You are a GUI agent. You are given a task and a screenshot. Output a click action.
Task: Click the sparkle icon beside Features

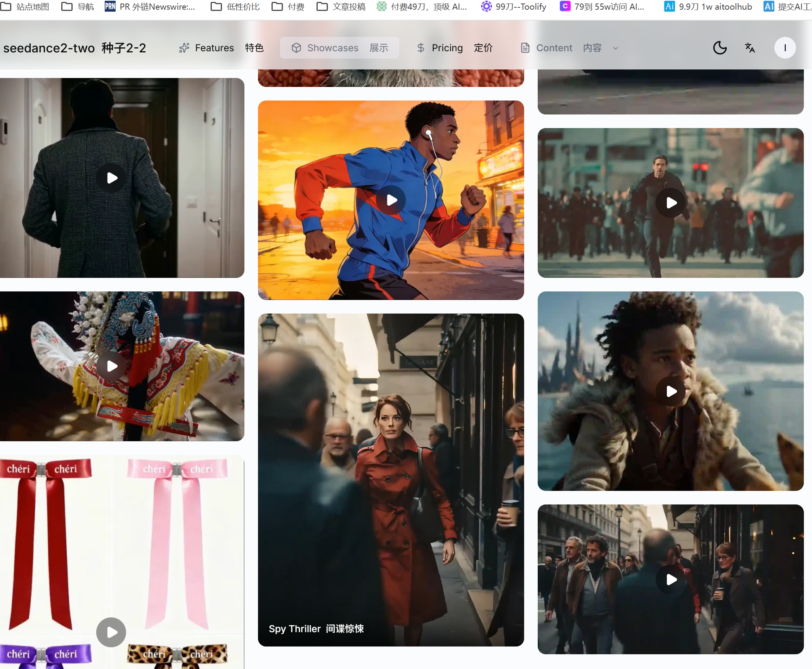(x=184, y=48)
